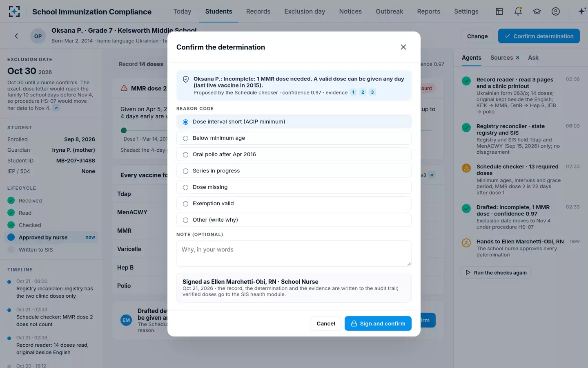
Task: Open the notifications bell
Action: click(518, 11)
